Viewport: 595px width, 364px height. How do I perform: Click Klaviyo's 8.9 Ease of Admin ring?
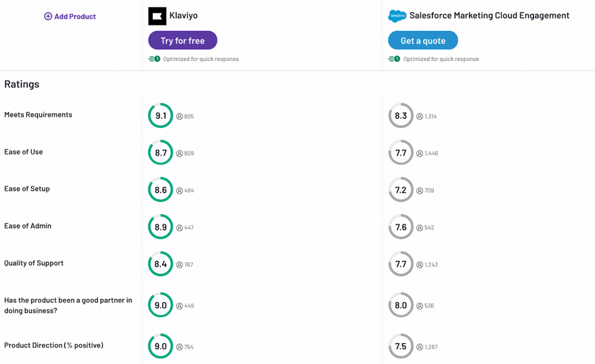(x=160, y=227)
